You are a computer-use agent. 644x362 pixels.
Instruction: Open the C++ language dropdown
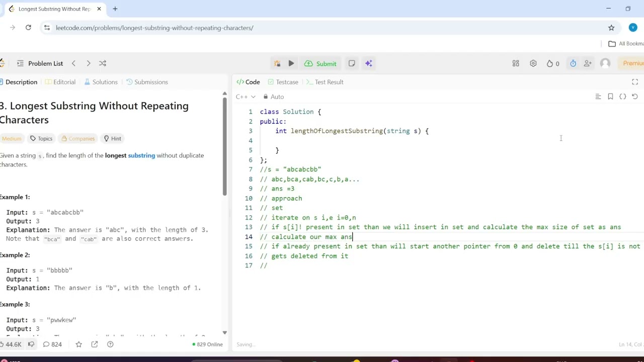pos(246,97)
